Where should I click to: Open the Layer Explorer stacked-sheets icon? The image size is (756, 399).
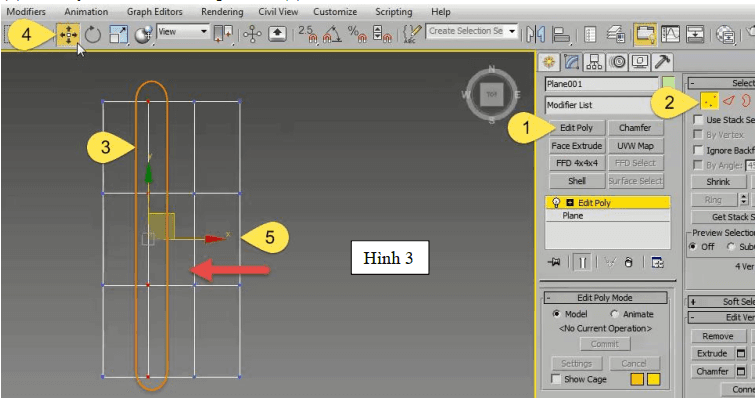coord(615,34)
